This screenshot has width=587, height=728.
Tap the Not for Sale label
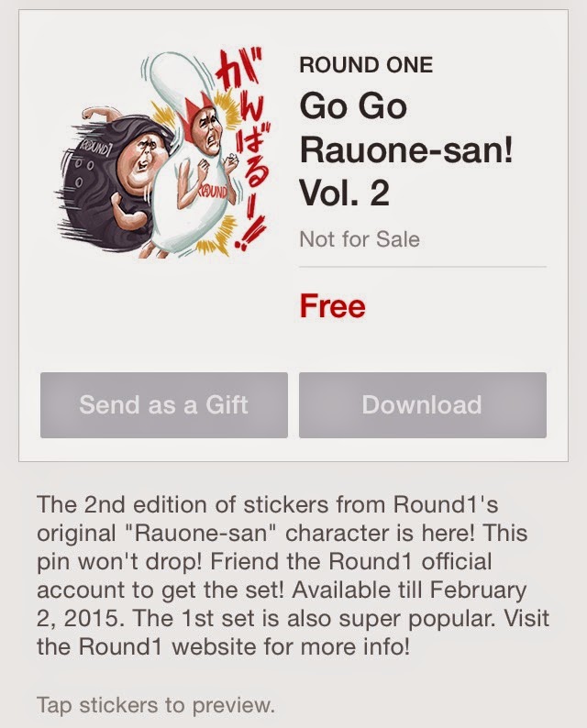(x=360, y=239)
